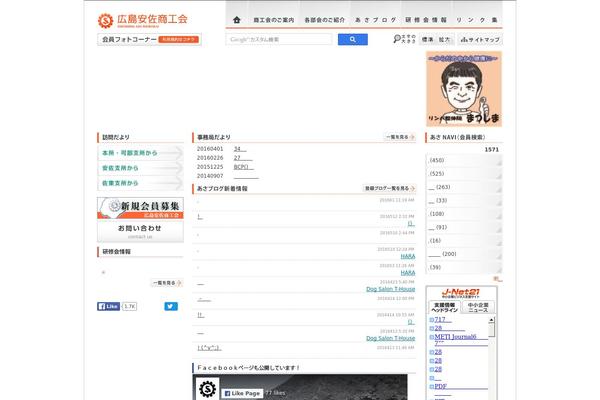Select the (450) member category row
Image resolution: width=600 pixels, height=400 pixels.
pos(464,160)
